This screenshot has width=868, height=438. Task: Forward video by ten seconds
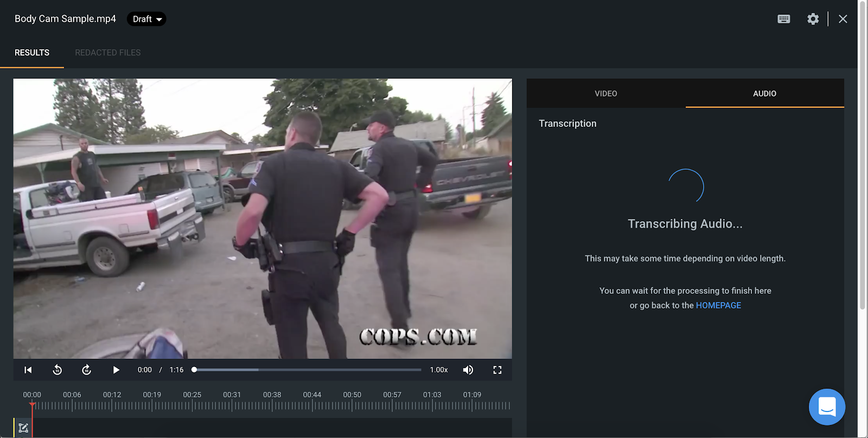86,370
